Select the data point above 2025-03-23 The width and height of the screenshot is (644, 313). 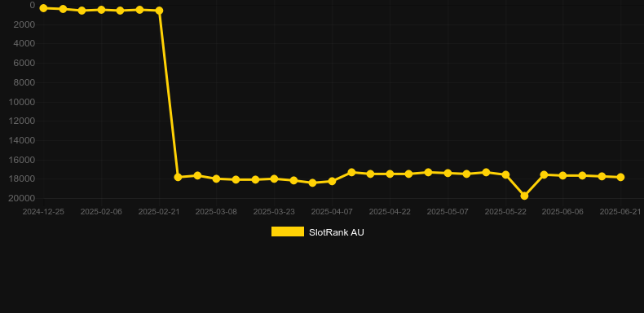pos(275,179)
